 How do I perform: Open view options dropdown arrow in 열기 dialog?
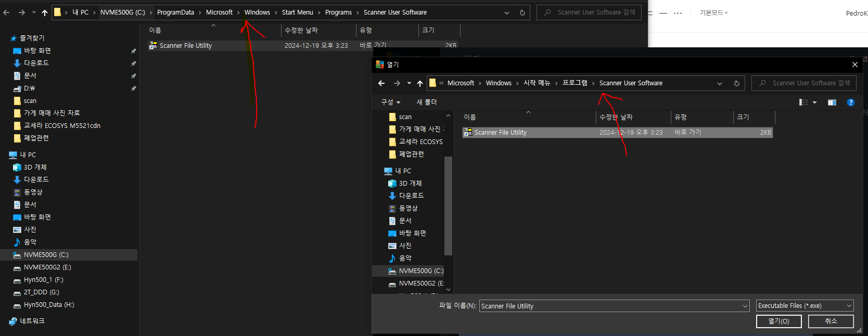coord(814,102)
